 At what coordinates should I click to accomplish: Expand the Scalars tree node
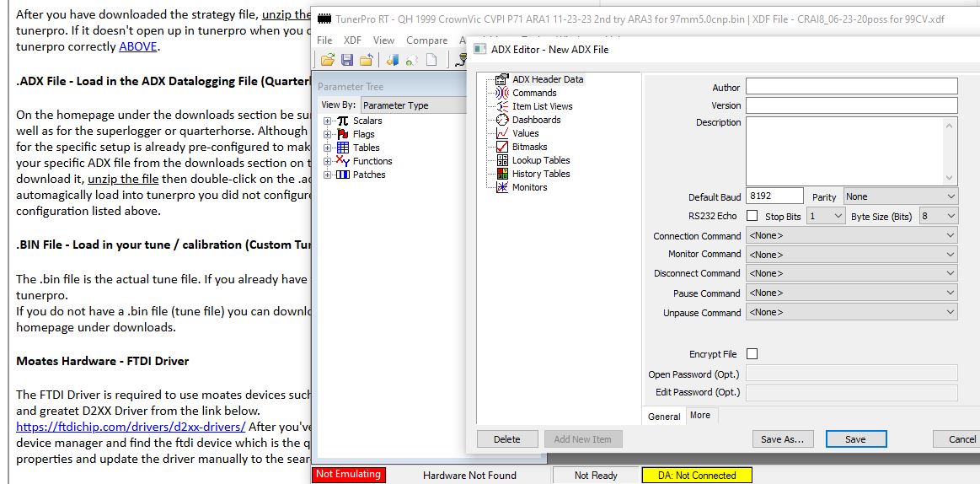[x=328, y=121]
